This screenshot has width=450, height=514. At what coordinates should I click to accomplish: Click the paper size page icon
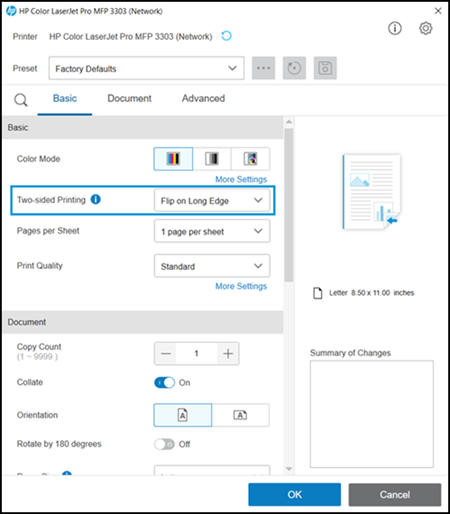click(318, 293)
